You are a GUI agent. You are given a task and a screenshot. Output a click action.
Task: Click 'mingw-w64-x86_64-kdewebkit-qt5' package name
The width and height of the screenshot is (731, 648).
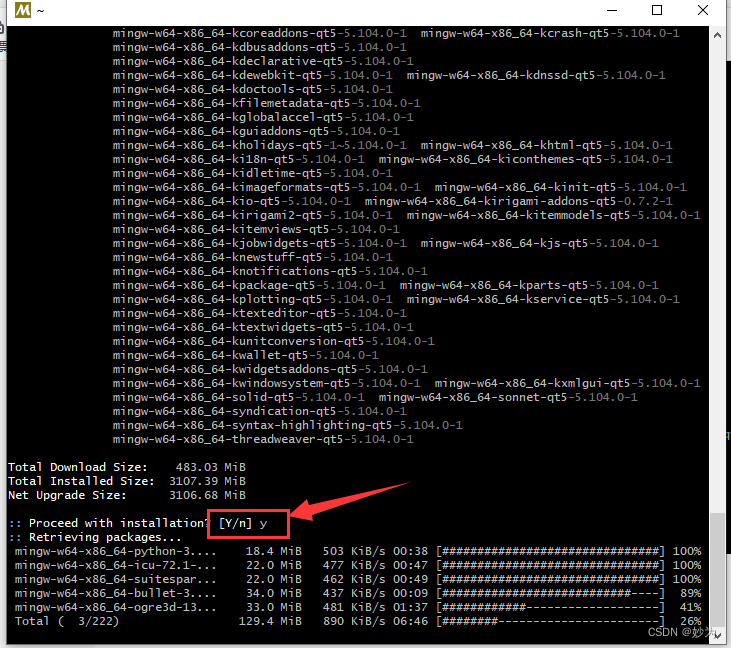(x=217, y=75)
